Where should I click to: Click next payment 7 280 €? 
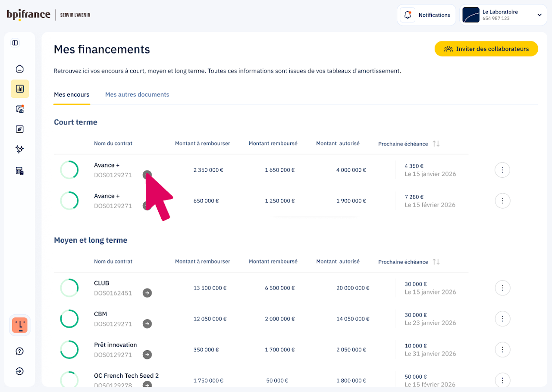click(x=414, y=196)
